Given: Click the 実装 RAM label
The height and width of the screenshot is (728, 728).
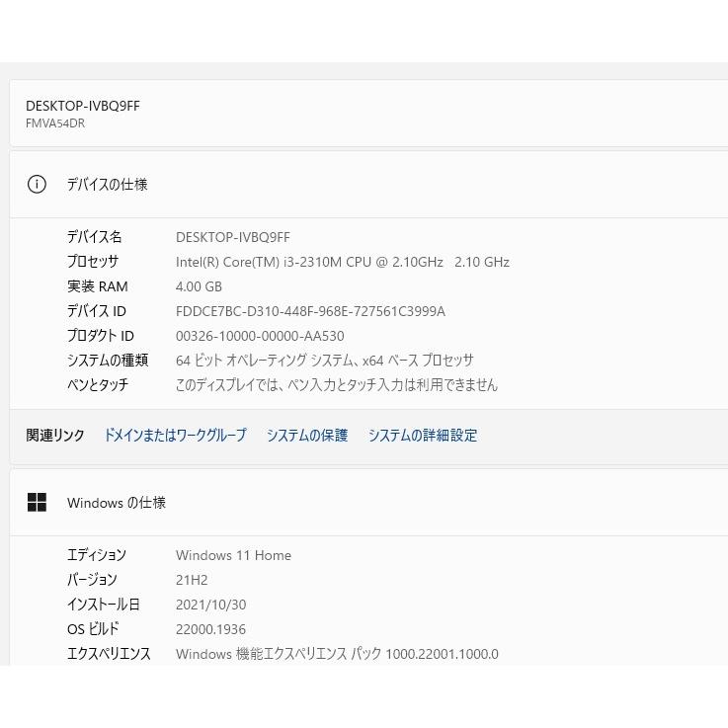Looking at the screenshot, I should point(98,286).
